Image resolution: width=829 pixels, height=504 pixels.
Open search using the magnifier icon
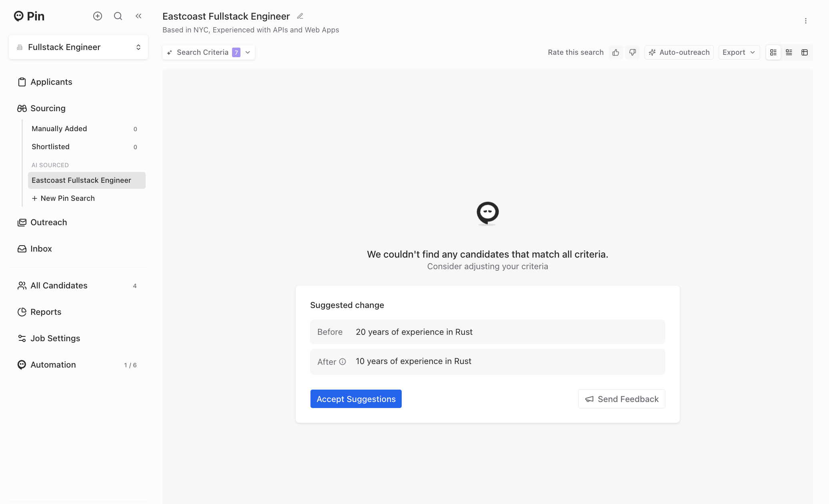coord(118,16)
